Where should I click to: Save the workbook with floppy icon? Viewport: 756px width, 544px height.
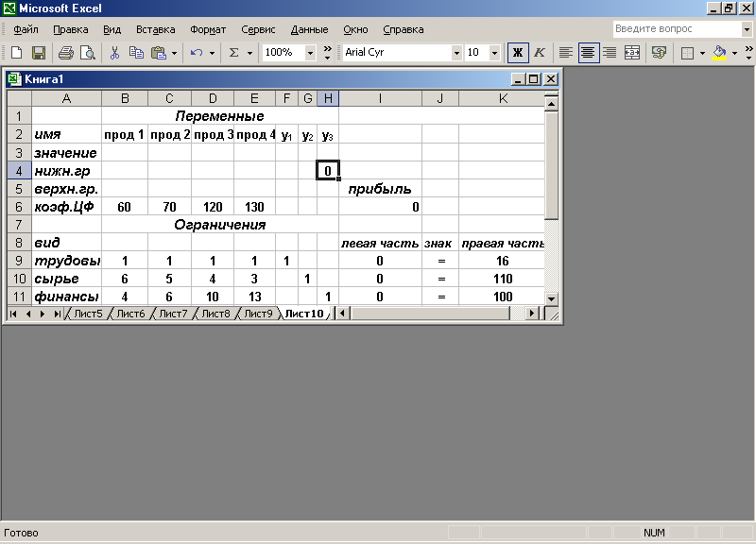39,53
